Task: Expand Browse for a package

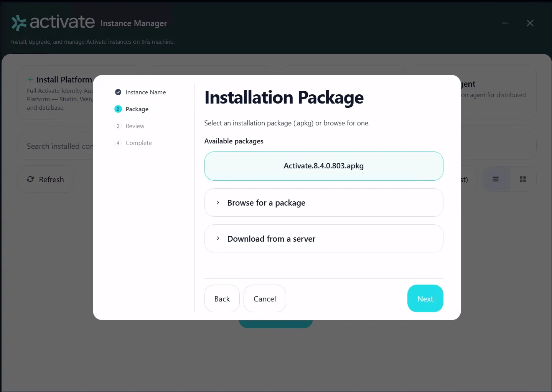Action: tap(324, 203)
